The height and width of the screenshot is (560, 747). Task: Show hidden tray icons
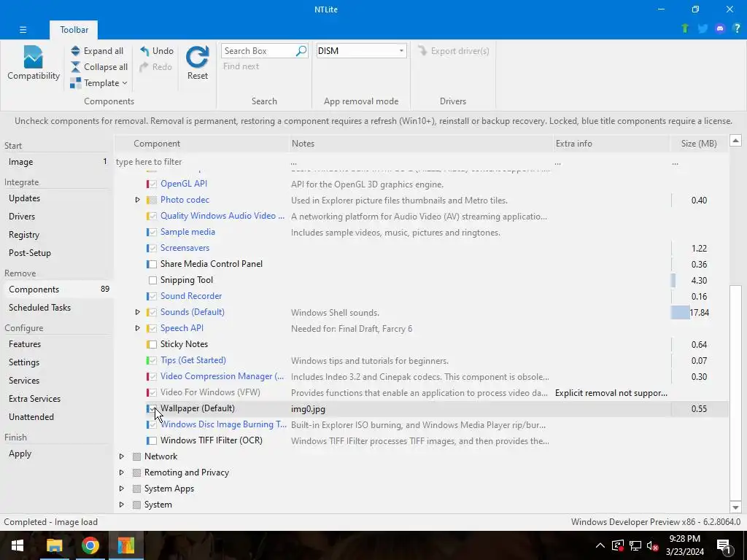point(600,545)
